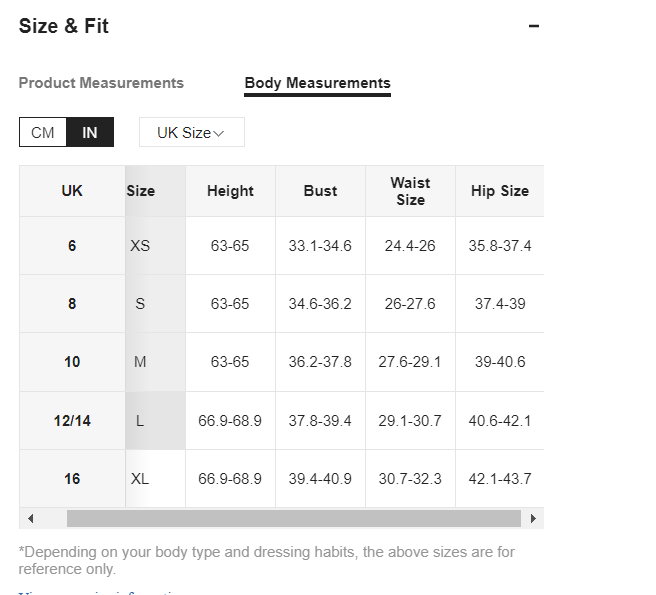The width and height of the screenshot is (656, 595).
Task: Click the UK 16 row header
Action: tap(72, 479)
